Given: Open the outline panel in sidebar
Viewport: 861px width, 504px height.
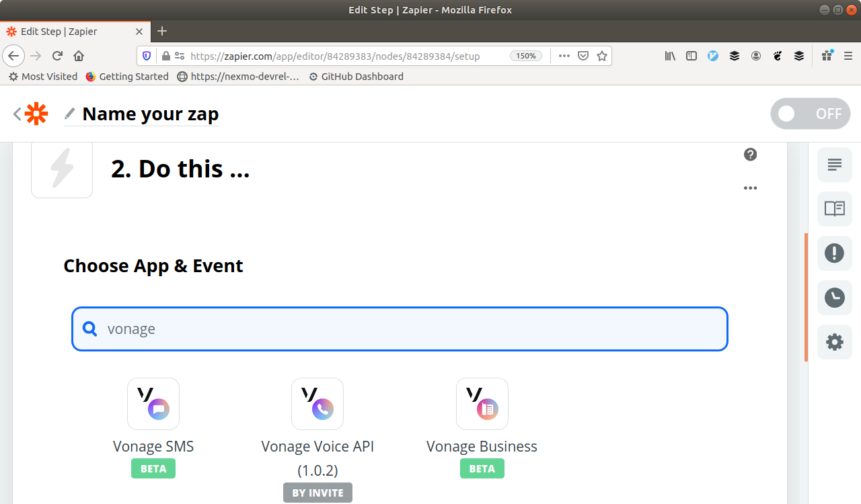Looking at the screenshot, I should (835, 164).
